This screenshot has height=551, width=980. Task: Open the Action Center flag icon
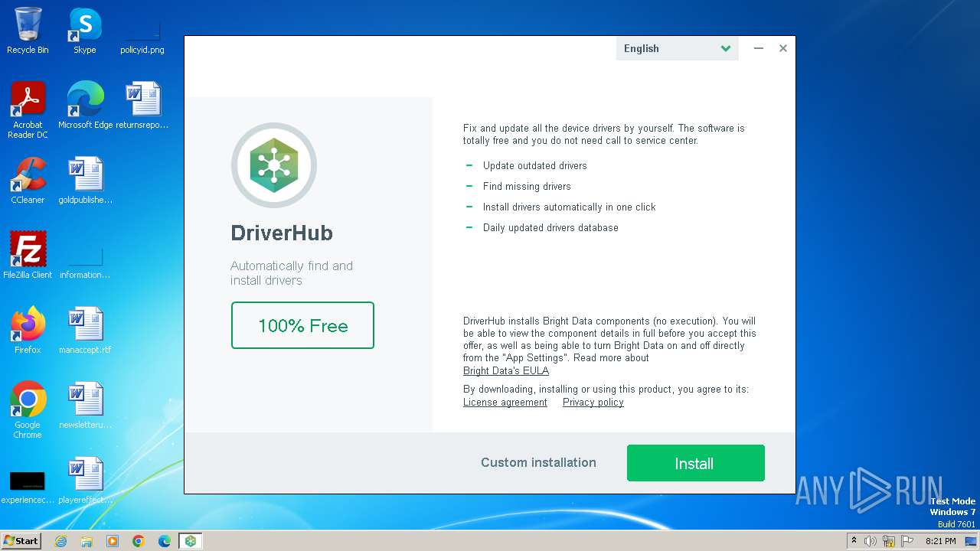(x=907, y=541)
